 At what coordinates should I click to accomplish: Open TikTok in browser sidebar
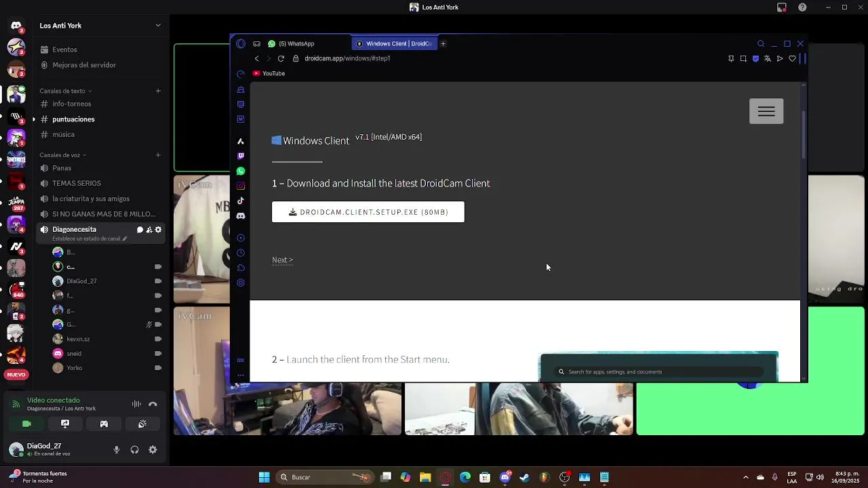[241, 201]
